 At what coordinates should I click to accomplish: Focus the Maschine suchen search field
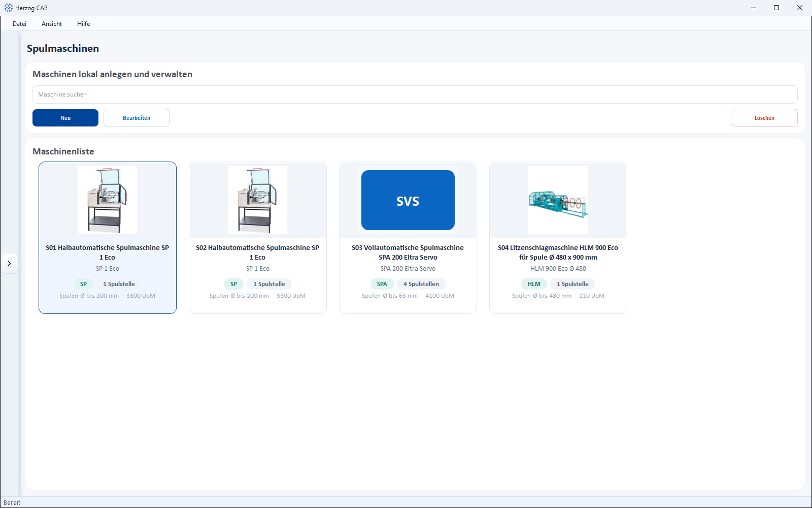pos(415,94)
